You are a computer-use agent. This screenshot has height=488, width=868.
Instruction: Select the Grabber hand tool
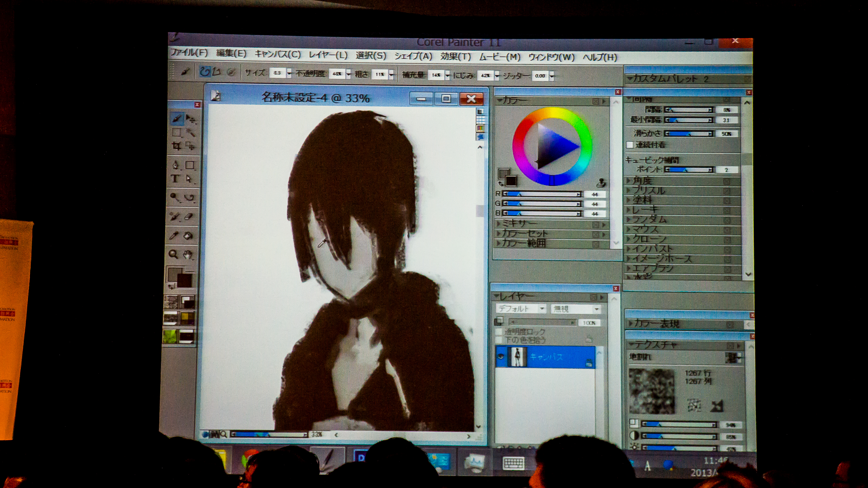click(188, 255)
